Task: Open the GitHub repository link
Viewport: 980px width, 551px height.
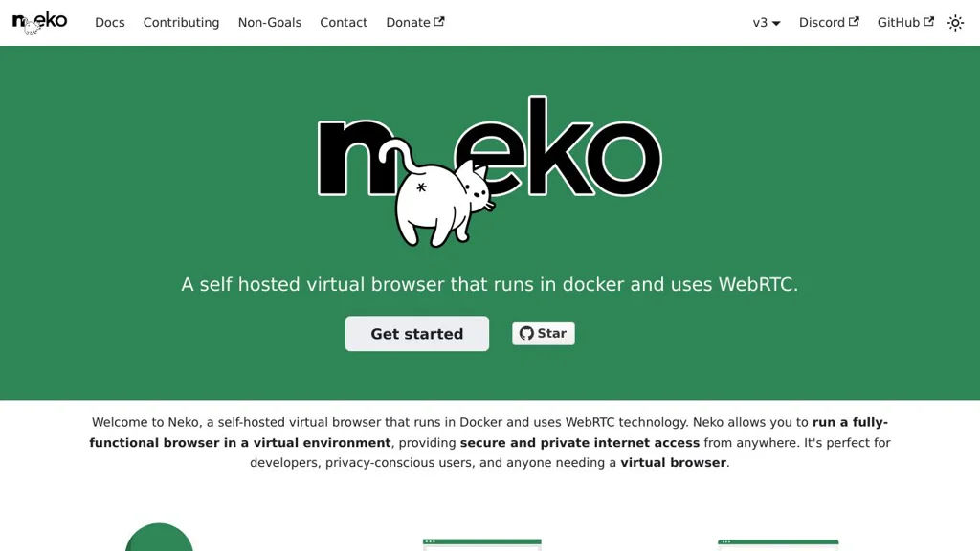Action: tap(905, 23)
